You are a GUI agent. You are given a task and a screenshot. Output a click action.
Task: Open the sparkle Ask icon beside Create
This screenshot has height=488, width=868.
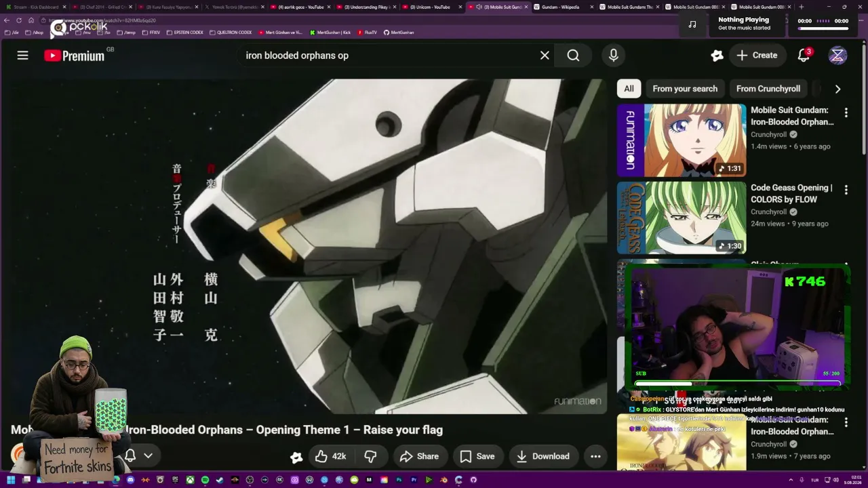point(717,56)
